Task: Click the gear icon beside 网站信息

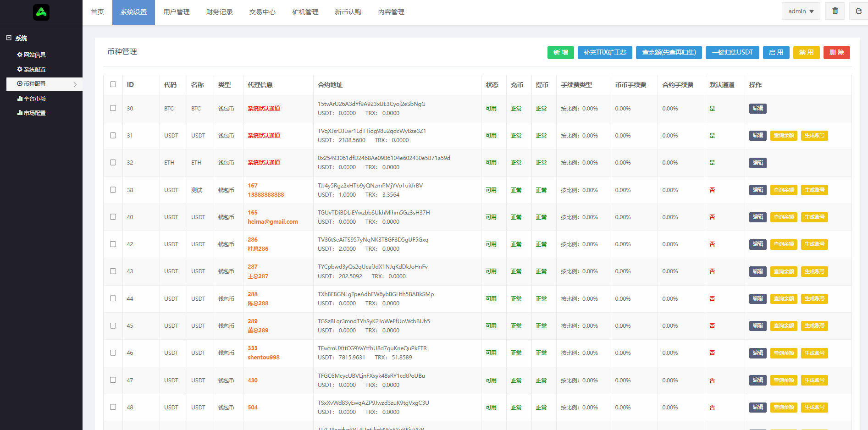Action: pyautogui.click(x=20, y=55)
